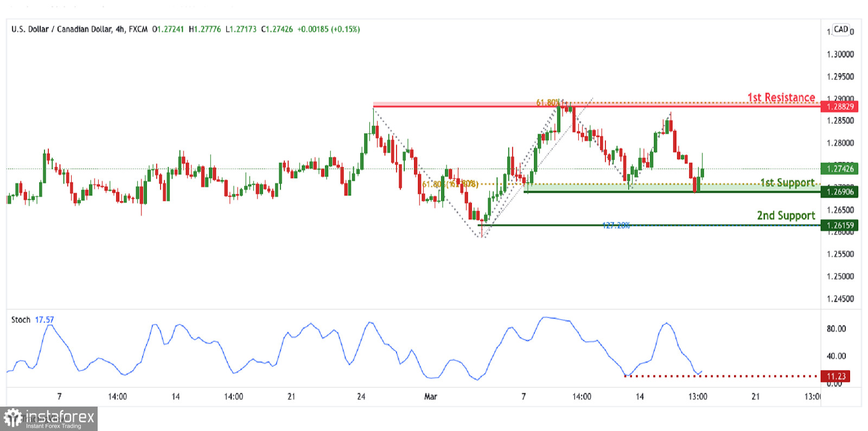Select the 2nd Support label
The height and width of the screenshot is (431, 868).
point(786,215)
